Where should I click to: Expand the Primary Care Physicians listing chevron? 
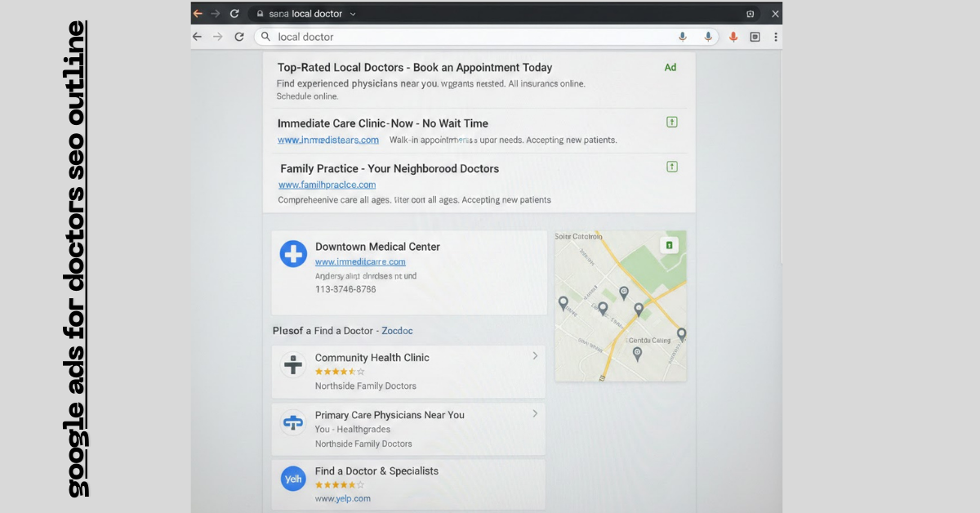point(535,413)
